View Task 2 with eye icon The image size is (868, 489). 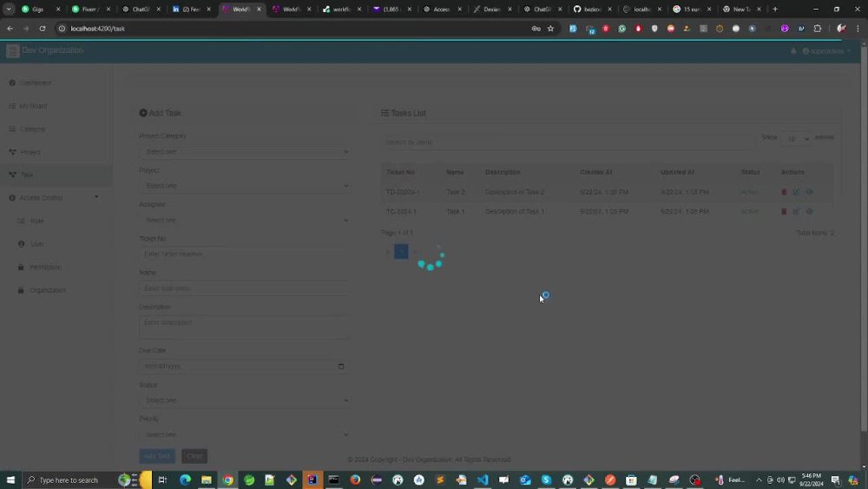pyautogui.click(x=809, y=192)
